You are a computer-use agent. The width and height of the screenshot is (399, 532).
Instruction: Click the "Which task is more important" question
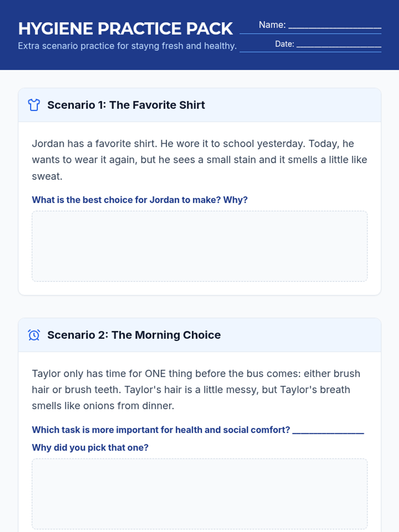click(161, 430)
